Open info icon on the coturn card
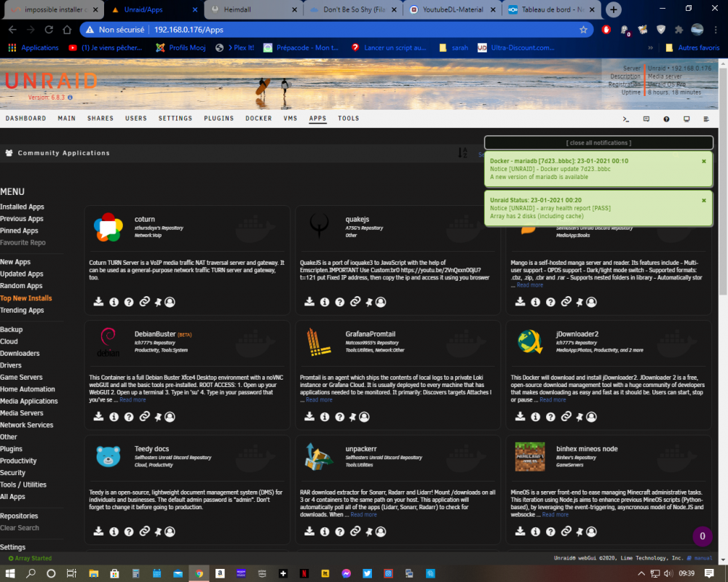This screenshot has height=582, width=728. tap(114, 302)
